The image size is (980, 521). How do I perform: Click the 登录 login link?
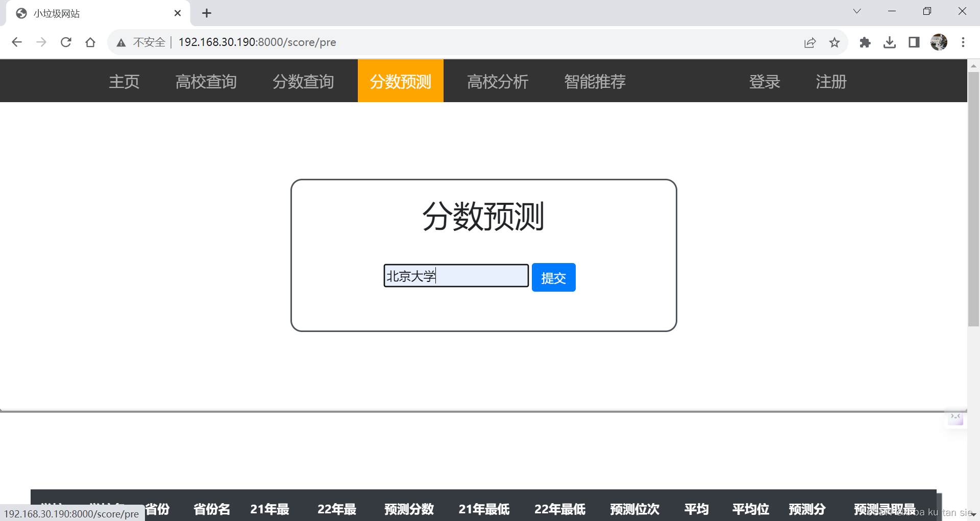click(x=764, y=81)
